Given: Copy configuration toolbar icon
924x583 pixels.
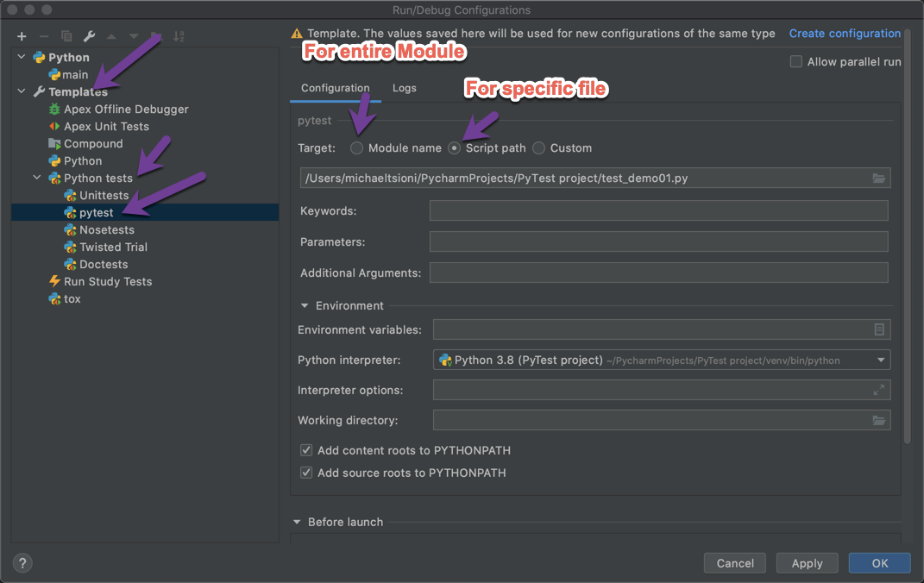Looking at the screenshot, I should tap(66, 36).
